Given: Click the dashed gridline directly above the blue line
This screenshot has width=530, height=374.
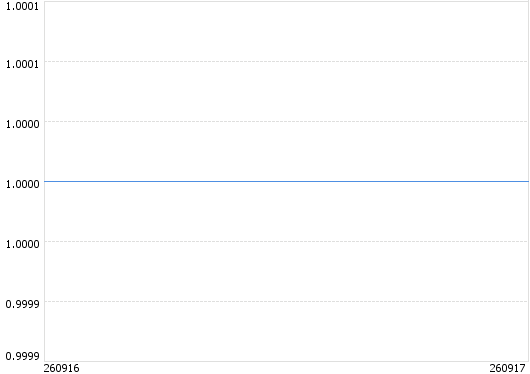Looking at the screenshot, I should pyautogui.click(x=286, y=121).
